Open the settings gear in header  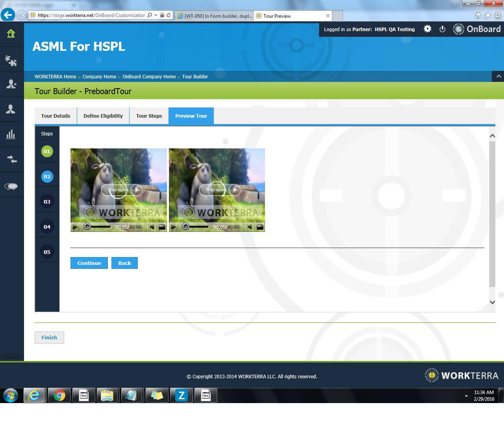427,29
